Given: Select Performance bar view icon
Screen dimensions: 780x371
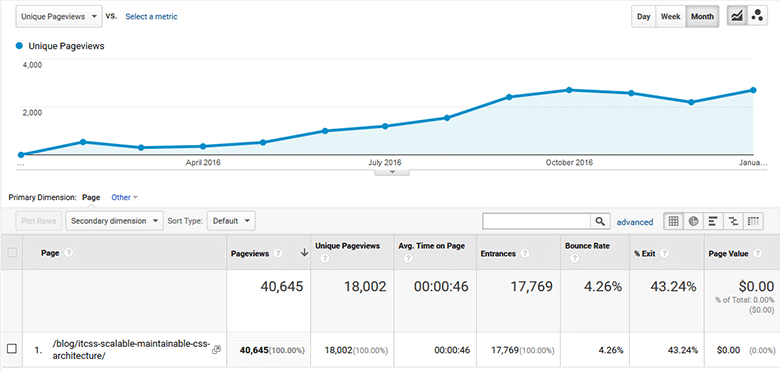Looking at the screenshot, I should [713, 221].
